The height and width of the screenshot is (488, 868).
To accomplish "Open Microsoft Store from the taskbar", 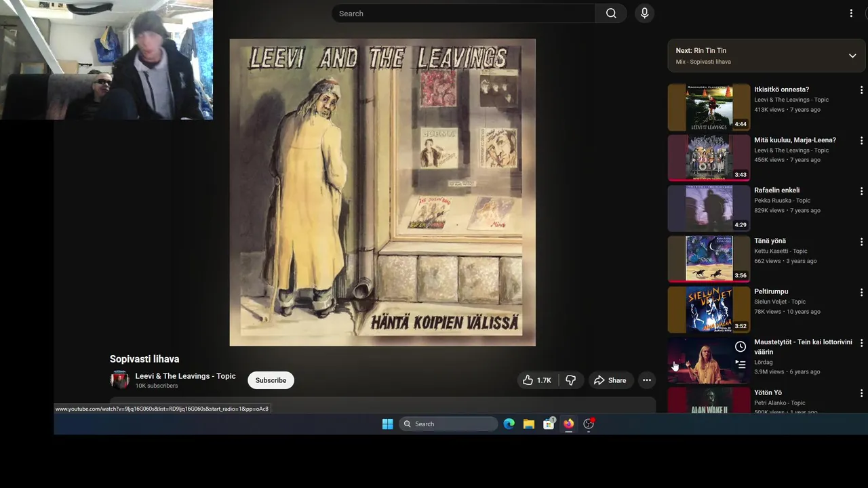I will coord(549,424).
